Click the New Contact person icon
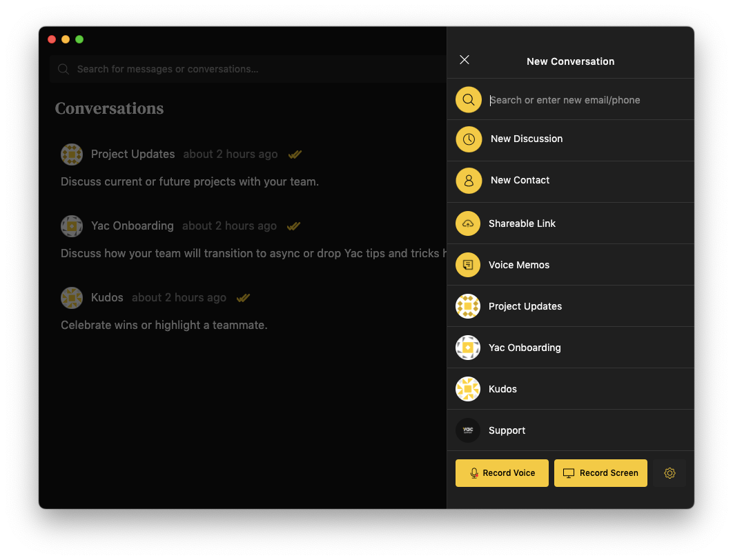The image size is (733, 560). click(x=469, y=180)
